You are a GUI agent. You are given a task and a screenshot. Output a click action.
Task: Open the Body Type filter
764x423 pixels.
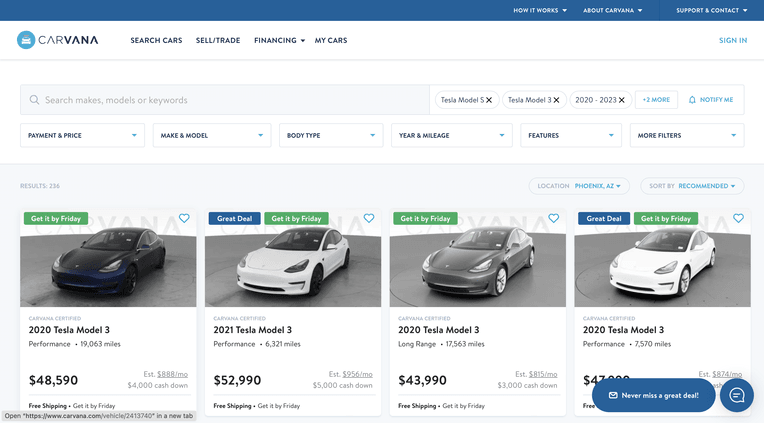click(x=331, y=135)
